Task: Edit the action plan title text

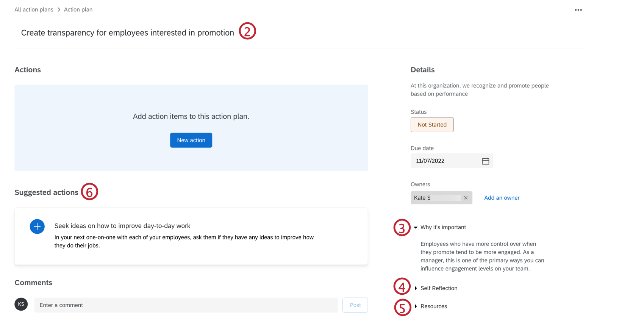Action: (x=127, y=33)
